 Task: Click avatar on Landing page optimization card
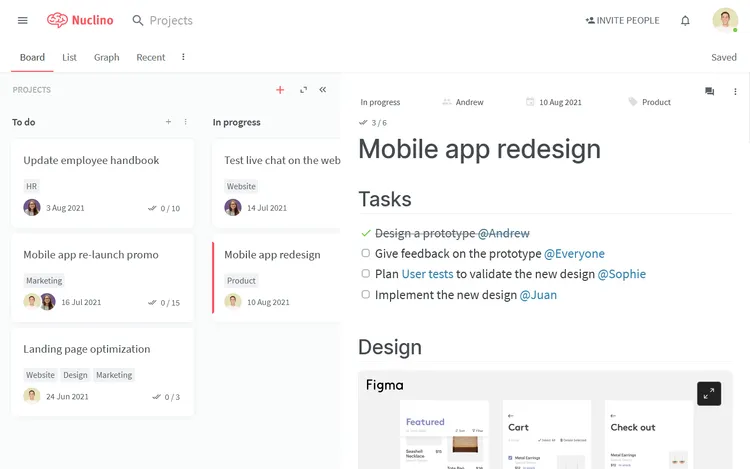[x=32, y=396]
